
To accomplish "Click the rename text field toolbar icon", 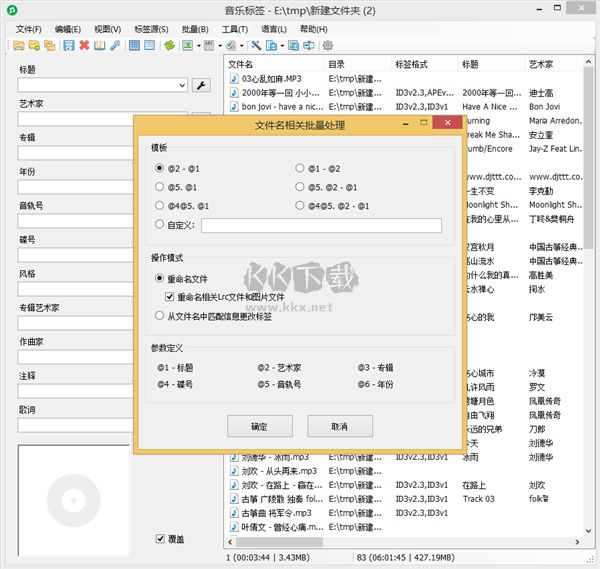I will coord(309,46).
